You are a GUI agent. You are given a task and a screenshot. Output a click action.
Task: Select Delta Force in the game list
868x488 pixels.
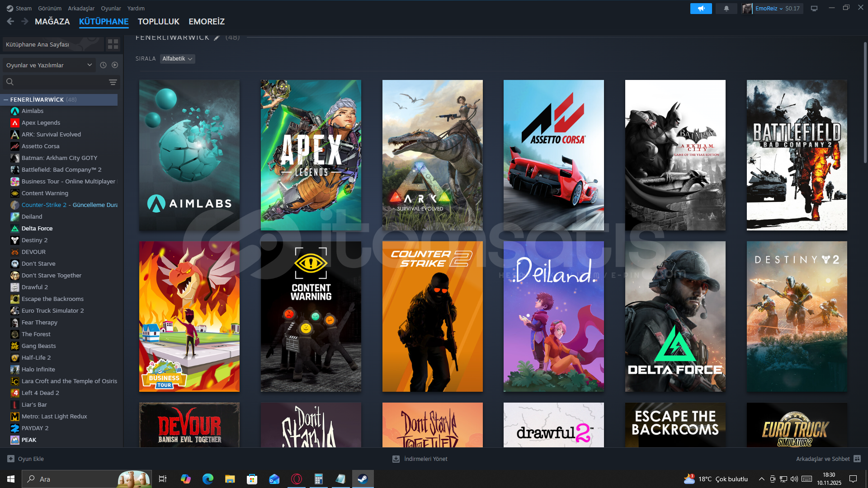point(37,228)
